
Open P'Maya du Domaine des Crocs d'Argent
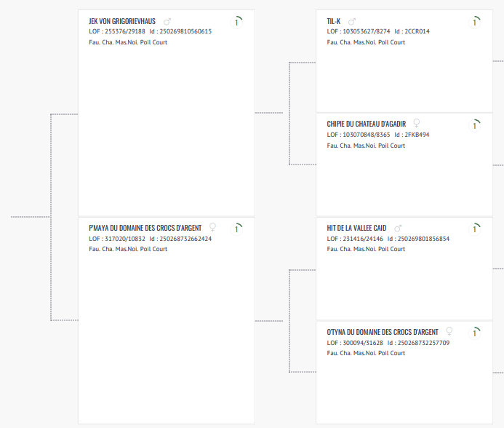click(145, 229)
